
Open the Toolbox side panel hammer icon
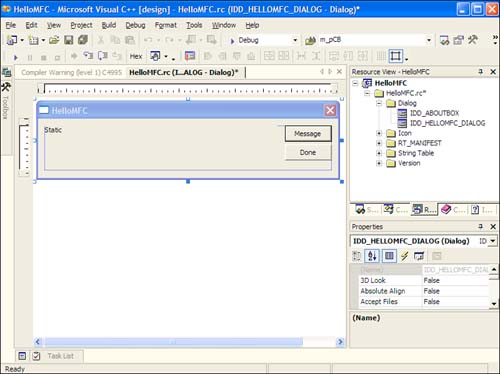7,87
